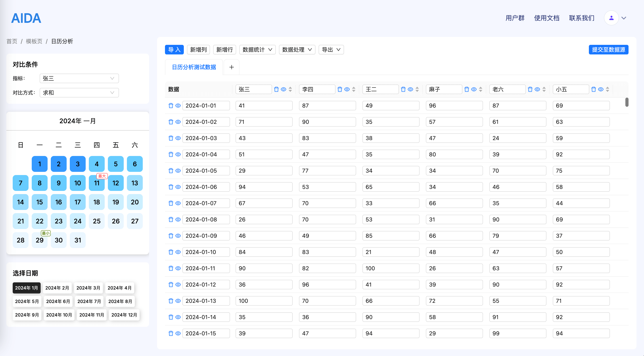644x356 pixels.
Task: Delete the 2024-01-05 row
Action: tap(171, 171)
